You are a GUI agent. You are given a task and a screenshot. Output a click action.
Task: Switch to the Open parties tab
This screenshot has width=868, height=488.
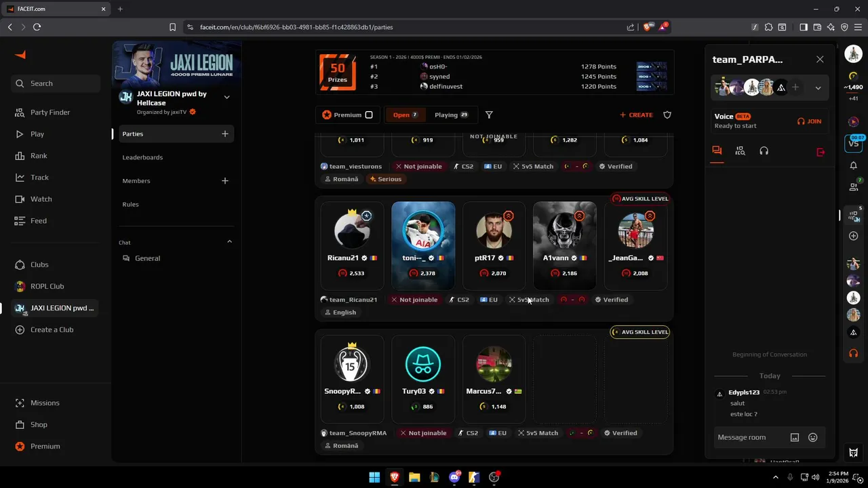(x=406, y=115)
